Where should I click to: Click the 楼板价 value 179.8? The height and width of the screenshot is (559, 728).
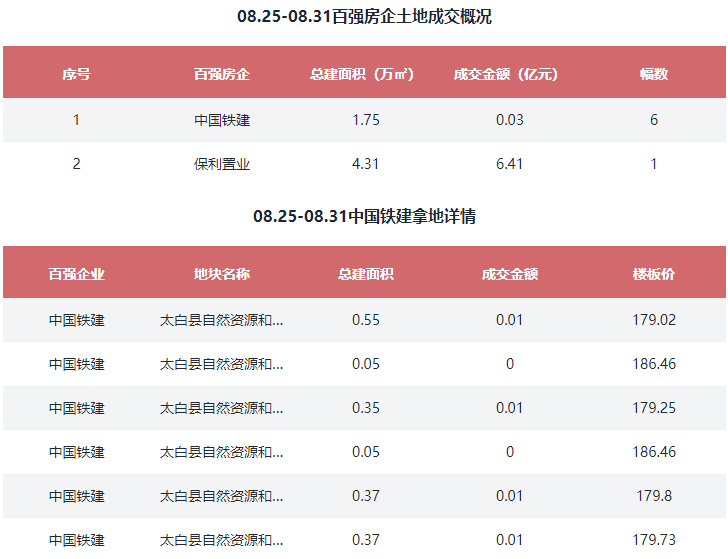654,496
